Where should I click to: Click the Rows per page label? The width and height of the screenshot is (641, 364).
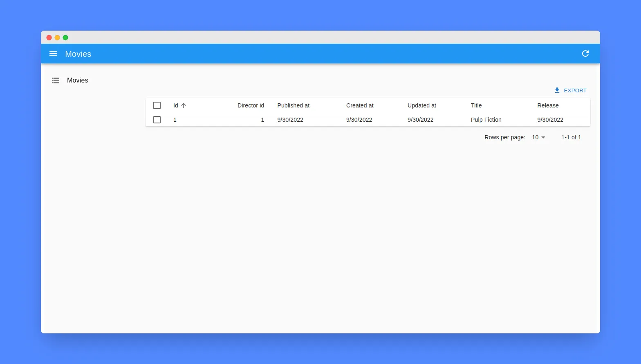(x=505, y=137)
